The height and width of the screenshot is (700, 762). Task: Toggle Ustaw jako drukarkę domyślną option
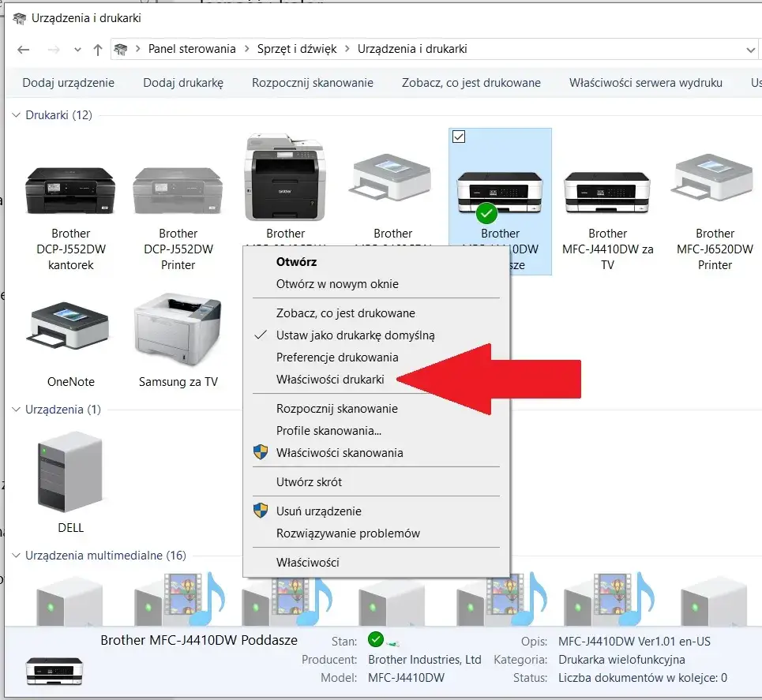tap(355, 335)
